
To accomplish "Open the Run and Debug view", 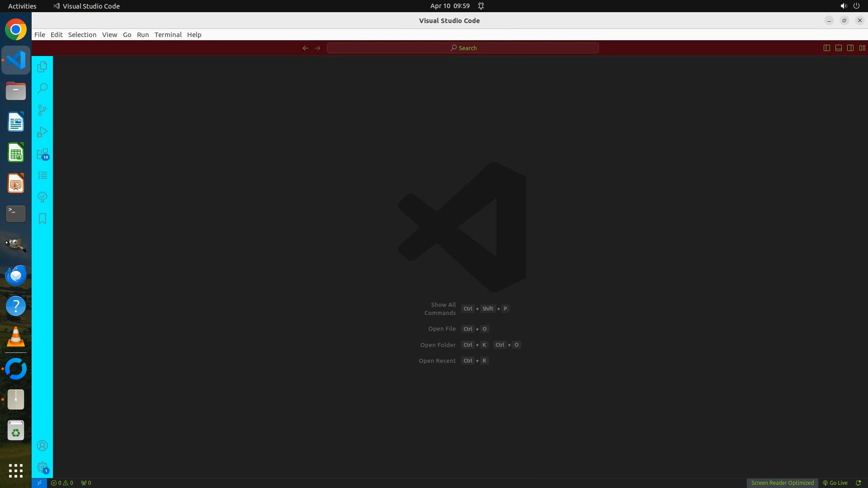I will pyautogui.click(x=42, y=132).
